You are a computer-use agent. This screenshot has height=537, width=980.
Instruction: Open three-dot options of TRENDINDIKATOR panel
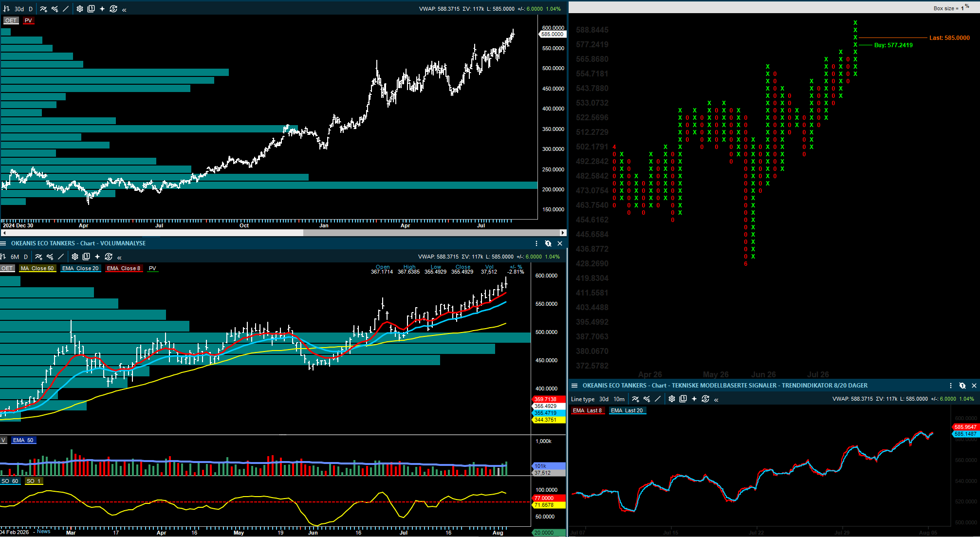(x=951, y=386)
